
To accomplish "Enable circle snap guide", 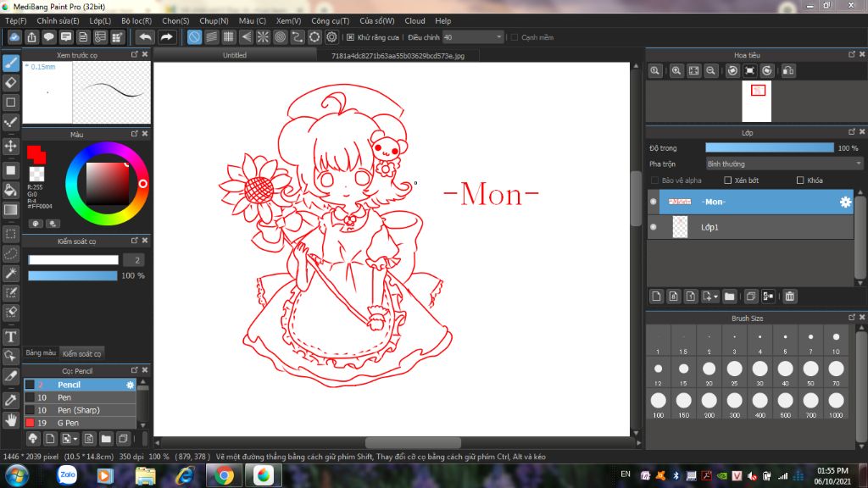I will (281, 37).
